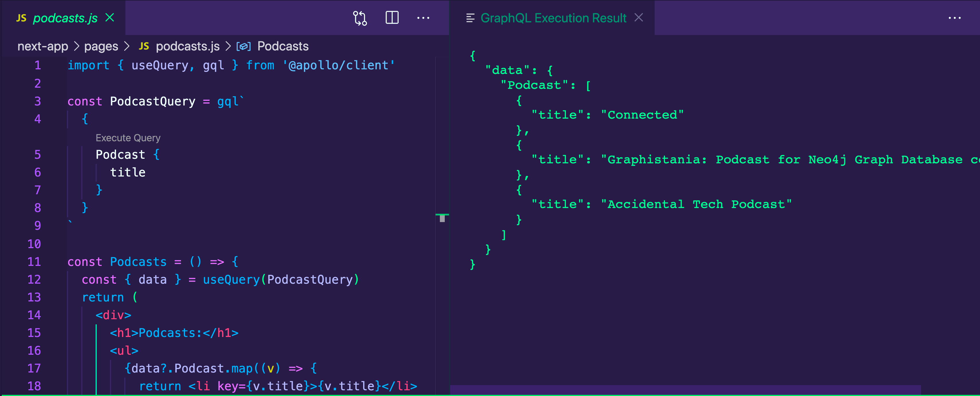Close the GraphQL Execution Result tab
The height and width of the screenshot is (396, 980).
(639, 17)
